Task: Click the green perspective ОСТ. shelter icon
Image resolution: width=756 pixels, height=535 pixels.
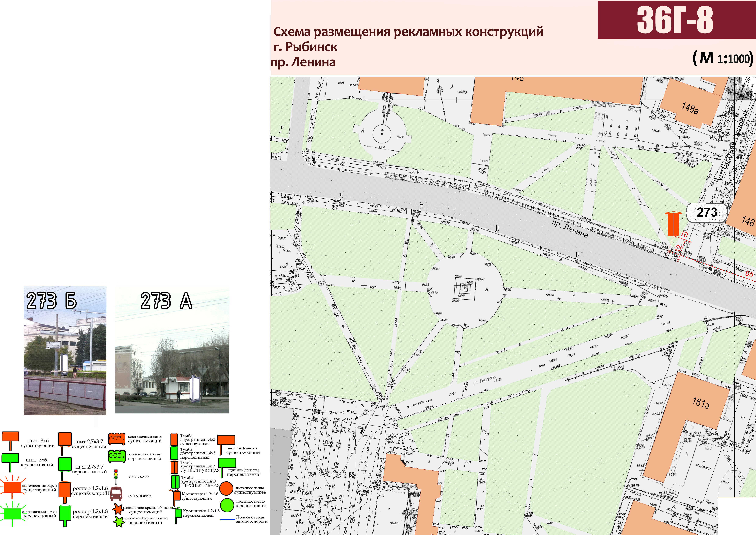Action: [117, 456]
